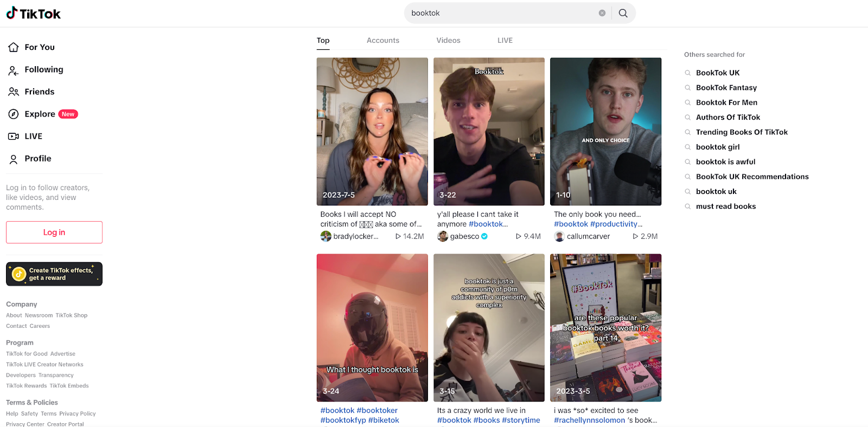Play the gabesco video dated 3-22
The height and width of the screenshot is (427, 868).
[489, 132]
